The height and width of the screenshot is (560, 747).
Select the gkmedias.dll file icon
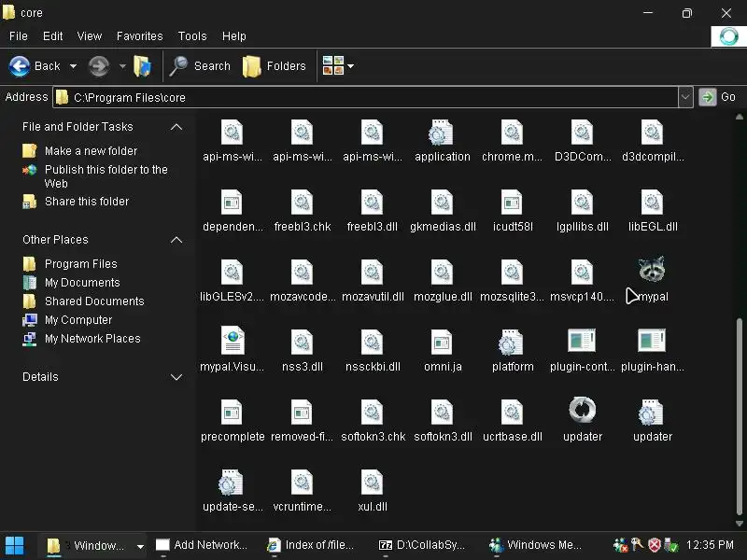click(442, 203)
